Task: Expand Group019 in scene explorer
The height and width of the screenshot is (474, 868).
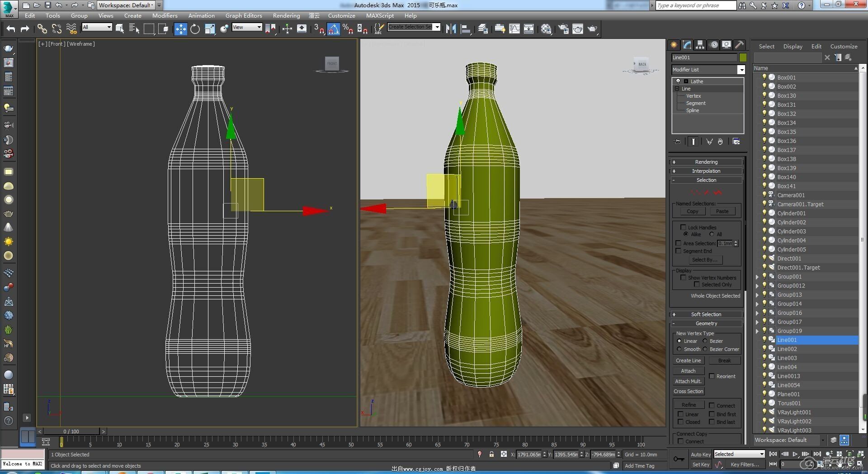Action: point(757,331)
